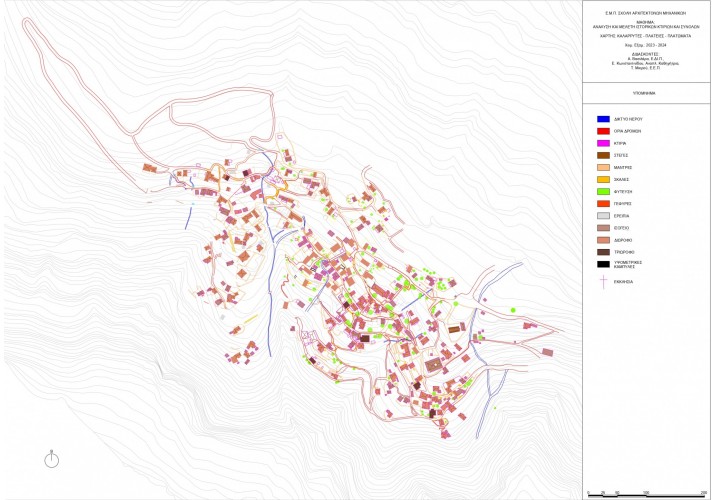Click the ΔΙΩΡΟΦΟ legend label

click(x=623, y=240)
